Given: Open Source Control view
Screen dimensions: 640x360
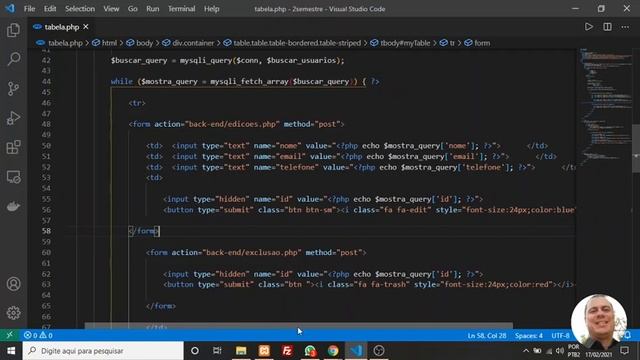Looking at the screenshot, I should [x=13, y=89].
